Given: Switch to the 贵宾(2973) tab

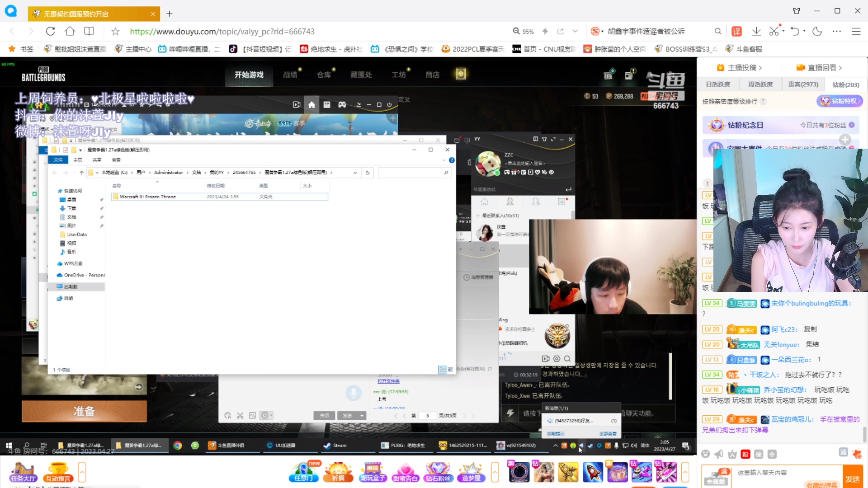Looking at the screenshot, I should point(803,84).
